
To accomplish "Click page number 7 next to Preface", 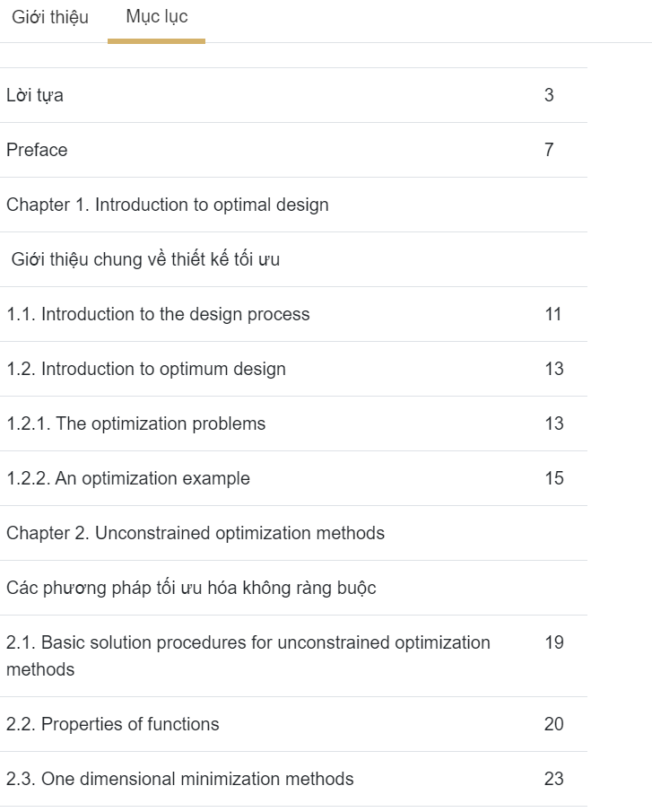I will click(x=549, y=150).
